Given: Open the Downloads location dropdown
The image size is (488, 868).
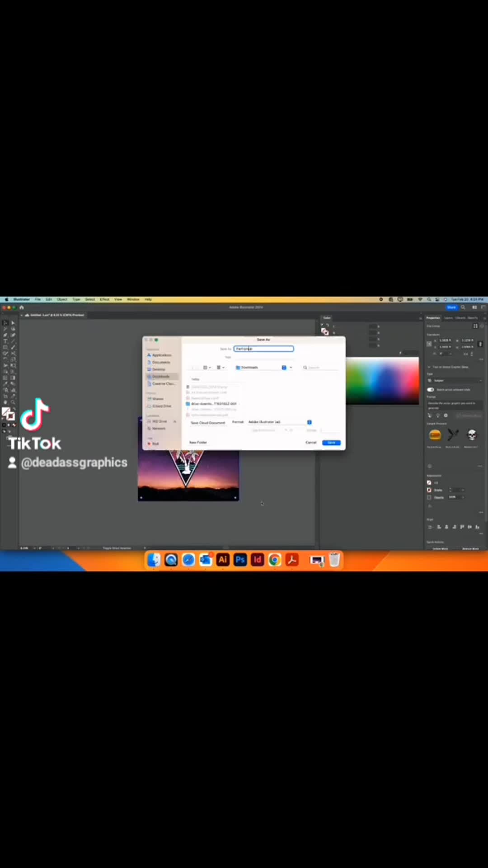Looking at the screenshot, I should pyautogui.click(x=261, y=368).
